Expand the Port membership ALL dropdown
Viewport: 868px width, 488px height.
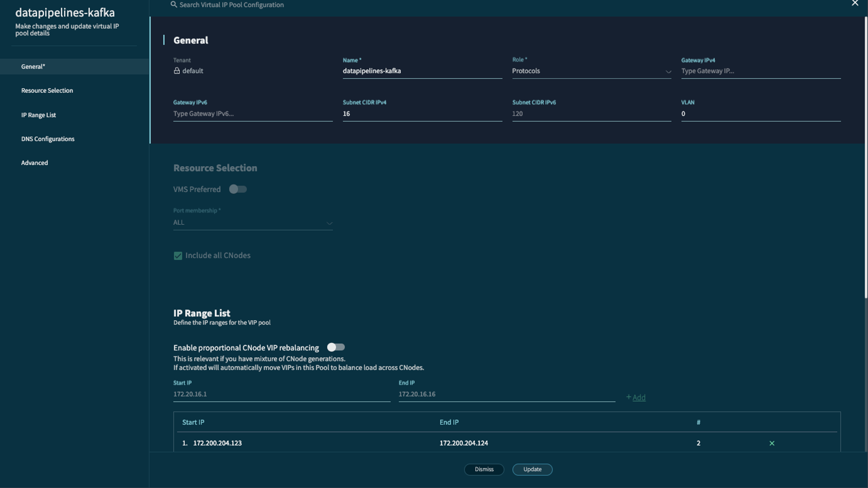[x=252, y=223]
